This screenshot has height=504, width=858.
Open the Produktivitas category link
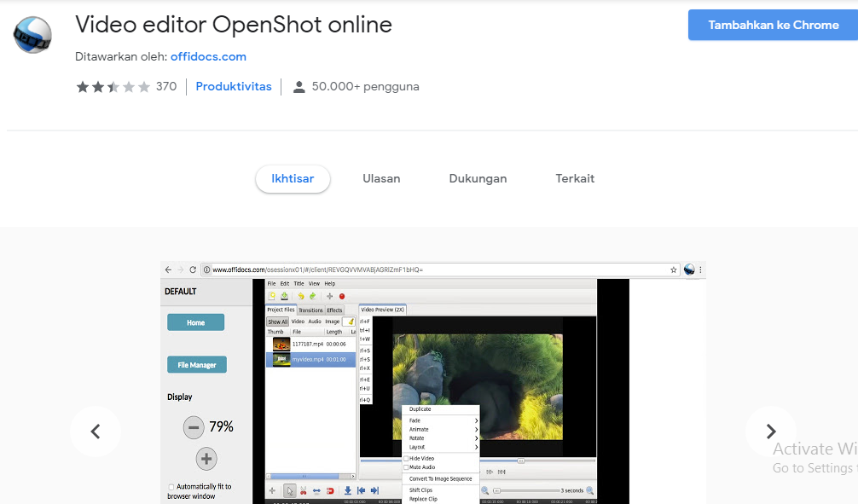[x=234, y=86]
